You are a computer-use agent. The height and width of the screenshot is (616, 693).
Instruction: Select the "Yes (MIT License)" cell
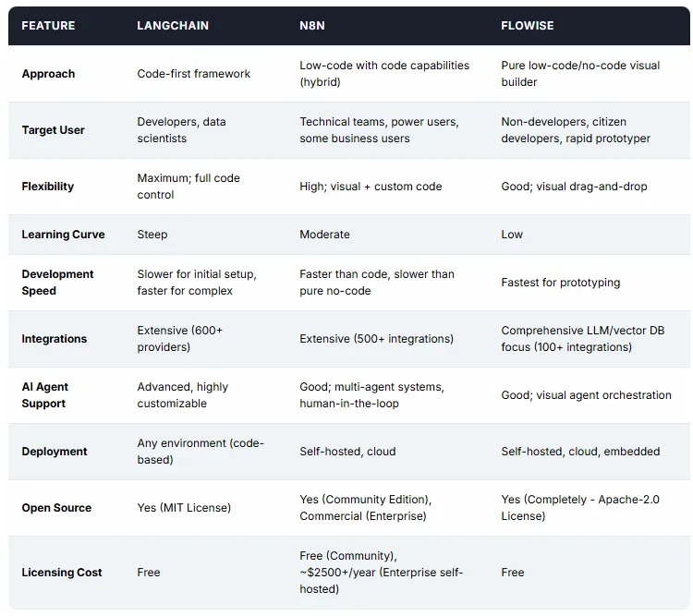pyautogui.click(x=184, y=508)
